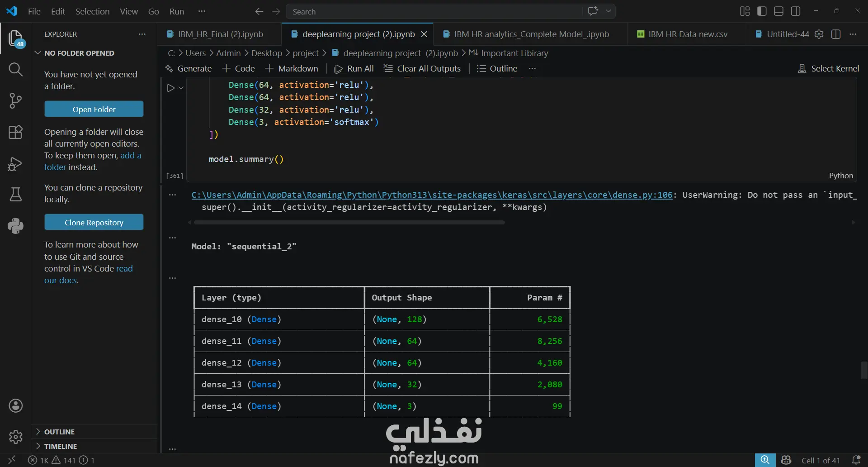
Task: Open the View menu
Action: (129, 11)
